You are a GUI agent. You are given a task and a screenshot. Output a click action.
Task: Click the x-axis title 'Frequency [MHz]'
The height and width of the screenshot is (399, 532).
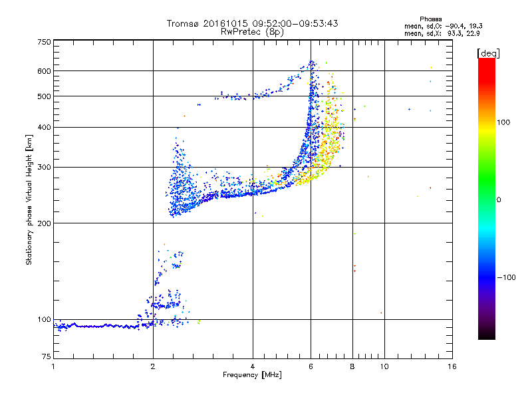pyautogui.click(x=252, y=375)
